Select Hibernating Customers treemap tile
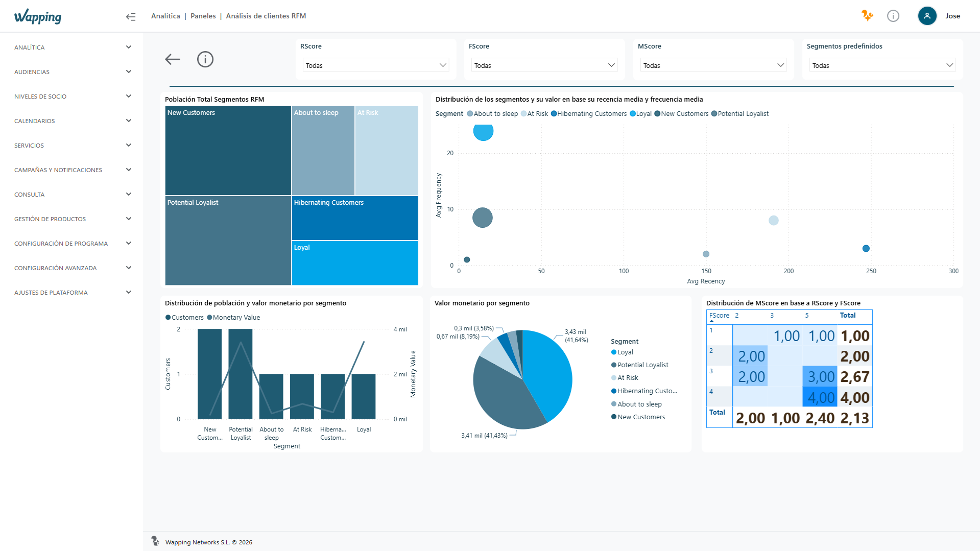Screen dimensions: 980x551 (x=355, y=218)
